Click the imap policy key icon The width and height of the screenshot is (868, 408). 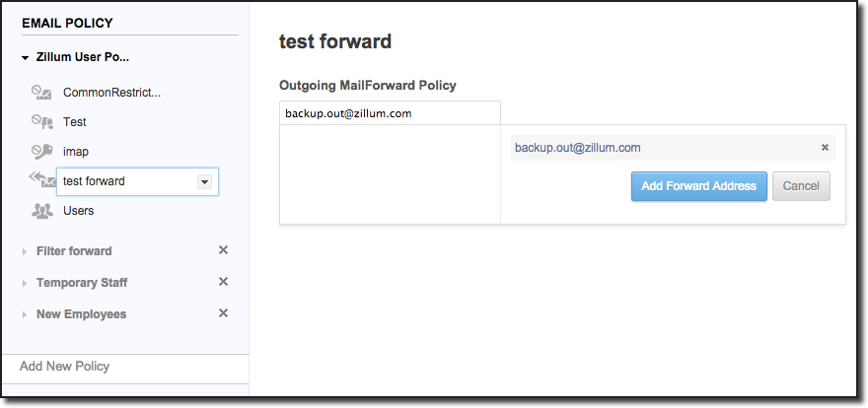(41, 152)
